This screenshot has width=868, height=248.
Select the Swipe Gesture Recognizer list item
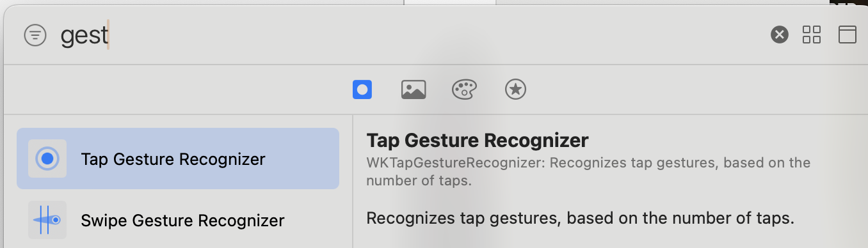178,221
